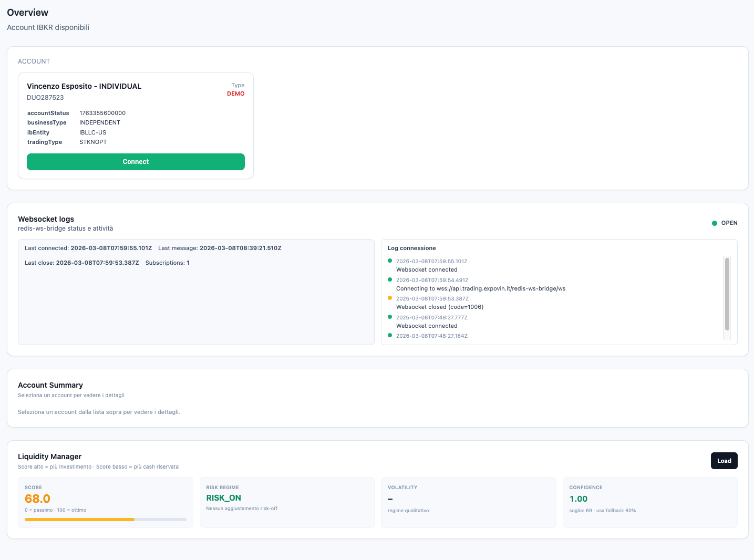Click green dot beside 07:48:27.777Z log entry

point(390,317)
